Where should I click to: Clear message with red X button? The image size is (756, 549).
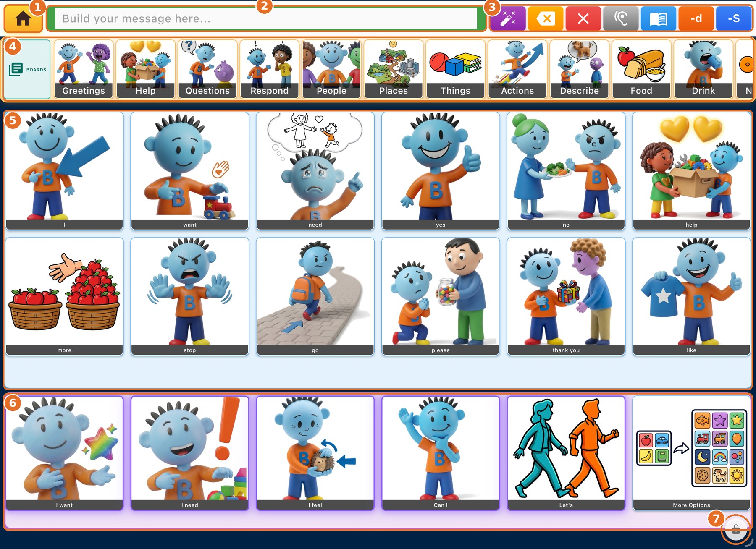[583, 19]
